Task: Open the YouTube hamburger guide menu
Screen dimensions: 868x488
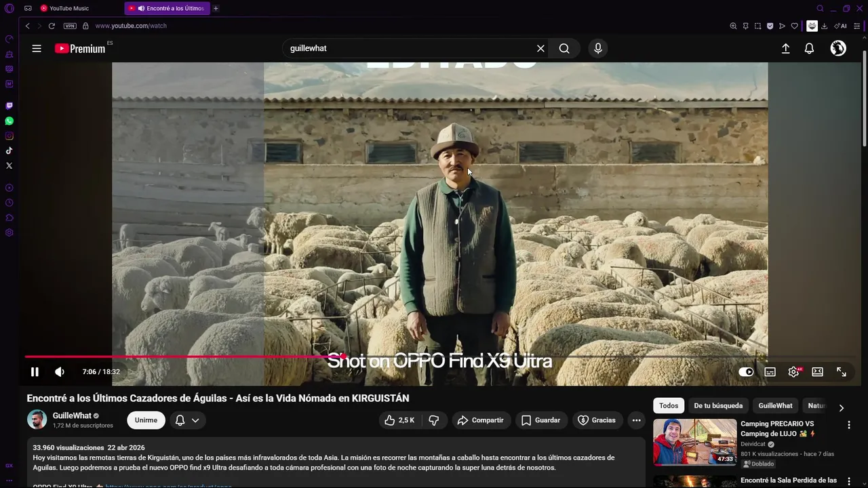Action: pos(37,48)
